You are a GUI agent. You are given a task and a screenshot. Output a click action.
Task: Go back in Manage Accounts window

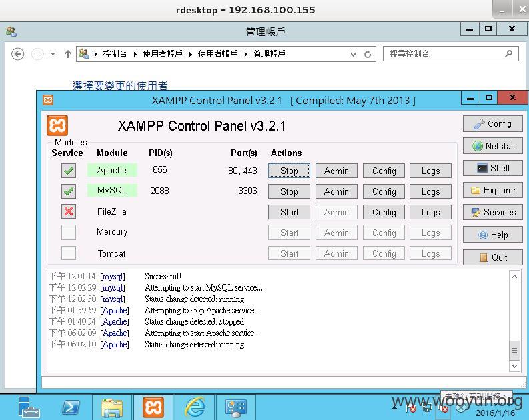(x=17, y=54)
